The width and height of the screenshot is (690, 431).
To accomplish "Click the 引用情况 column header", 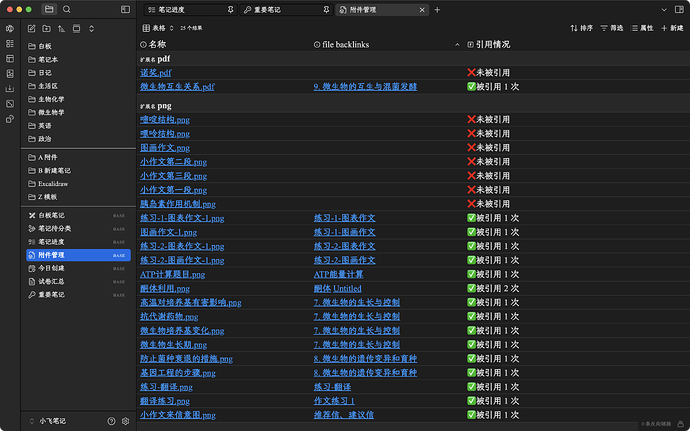I will (492, 45).
